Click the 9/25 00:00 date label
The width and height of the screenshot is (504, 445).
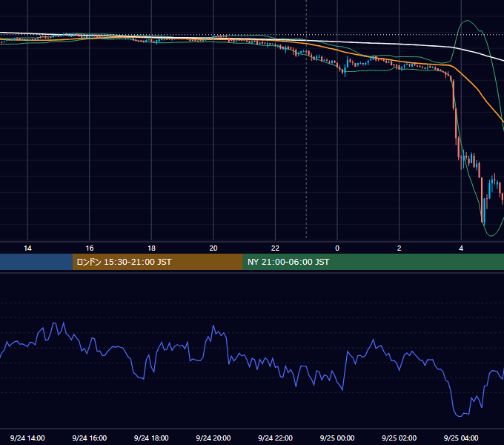pyautogui.click(x=337, y=438)
